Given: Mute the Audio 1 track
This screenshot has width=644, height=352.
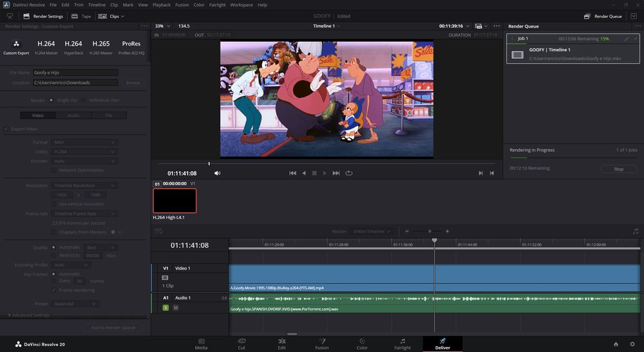Looking at the screenshot, I should [175, 308].
